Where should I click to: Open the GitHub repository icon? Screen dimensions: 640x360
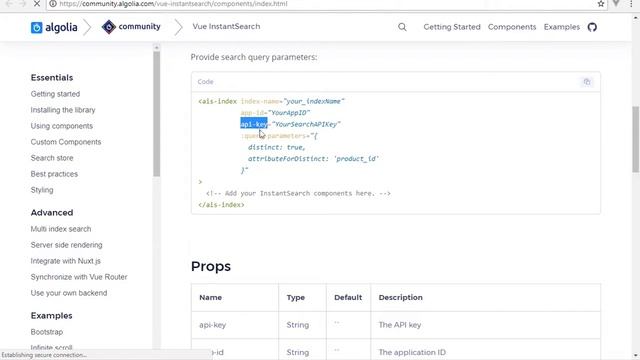(x=592, y=27)
